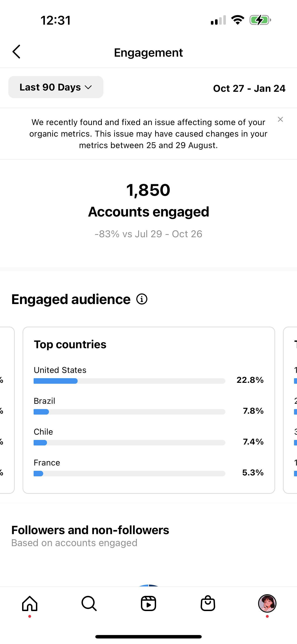Screen dimensions: 297x644
Task: Open the profile avatar tab
Action: [x=267, y=603]
